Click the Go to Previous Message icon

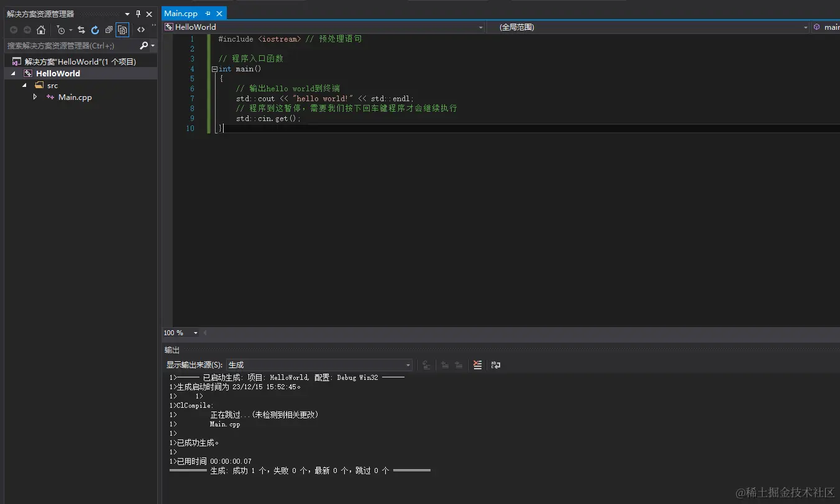pos(445,365)
